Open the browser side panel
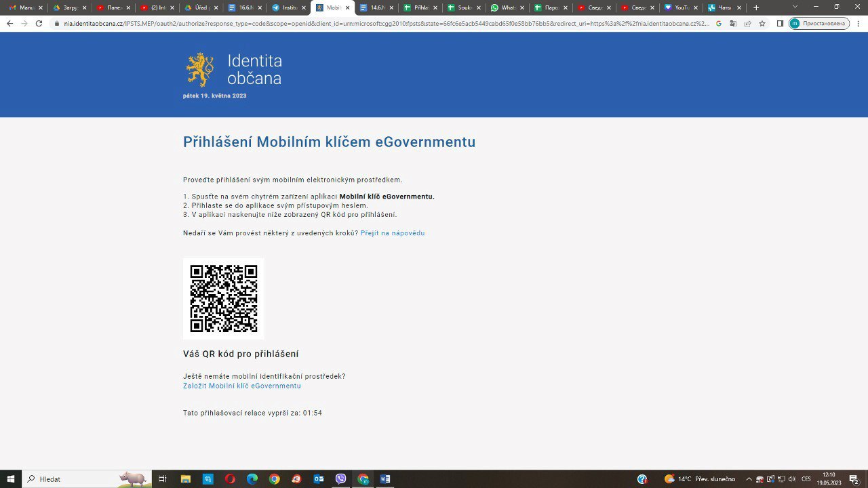The image size is (868, 488). (780, 23)
